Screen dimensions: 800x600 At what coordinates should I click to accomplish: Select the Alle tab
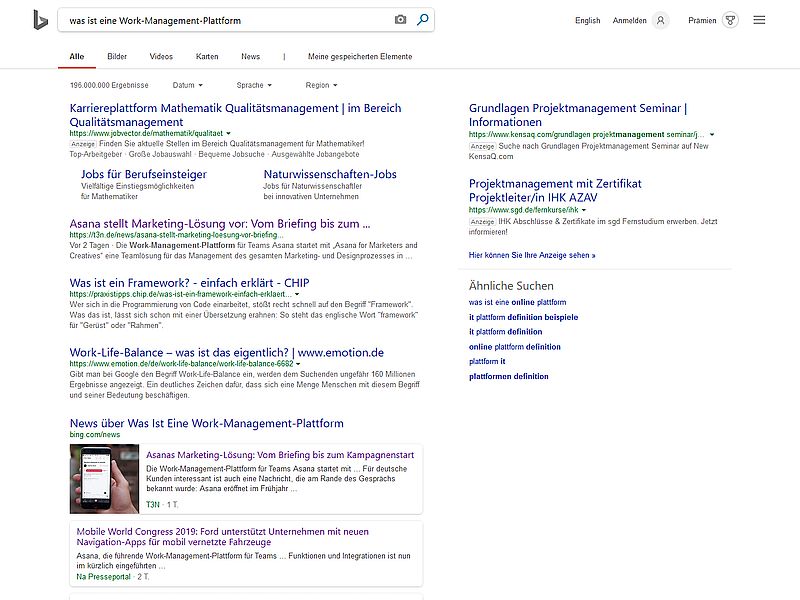(77, 57)
